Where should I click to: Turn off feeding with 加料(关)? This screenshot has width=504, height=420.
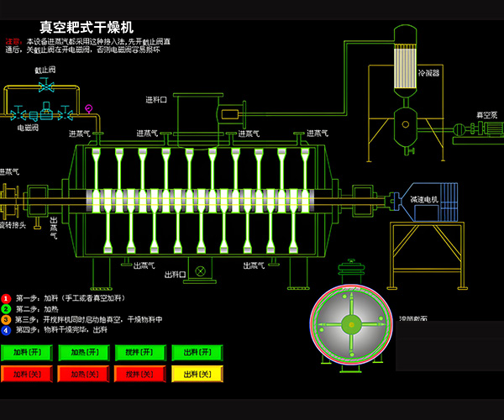[x=26, y=374]
